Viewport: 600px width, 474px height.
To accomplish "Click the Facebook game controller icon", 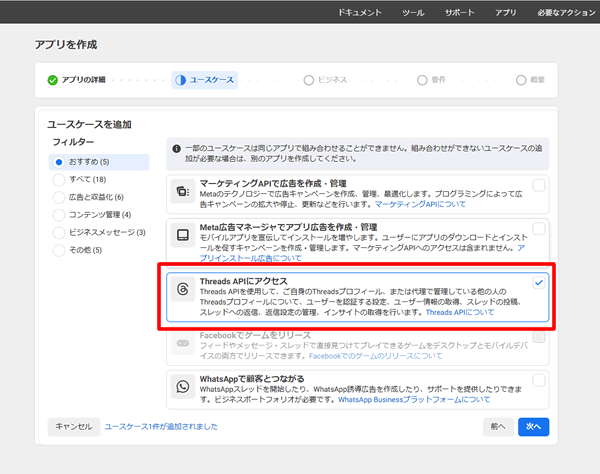I will pos(182,342).
